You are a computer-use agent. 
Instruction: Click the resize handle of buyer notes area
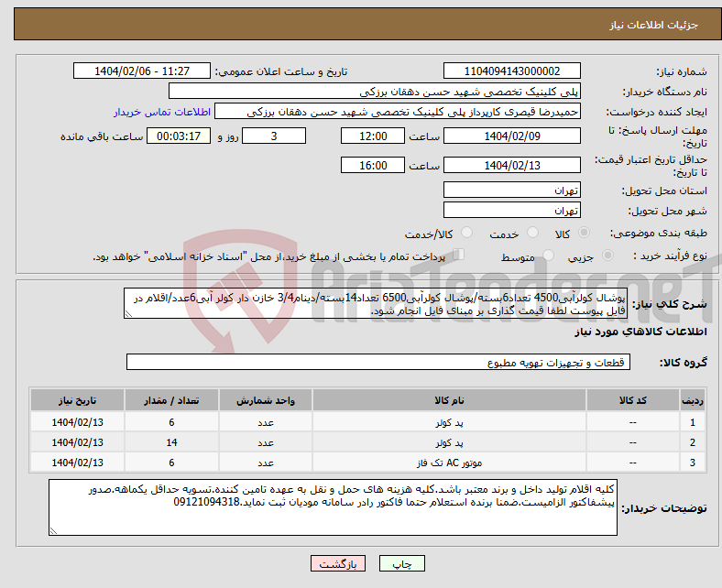(53, 531)
